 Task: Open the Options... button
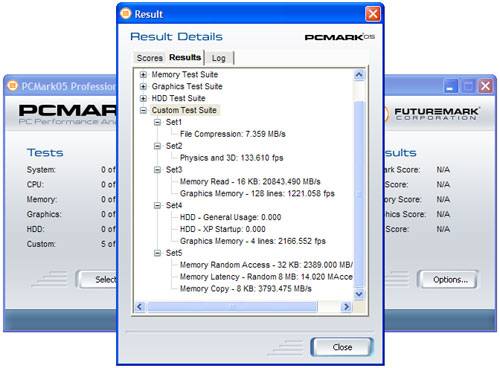450,279
